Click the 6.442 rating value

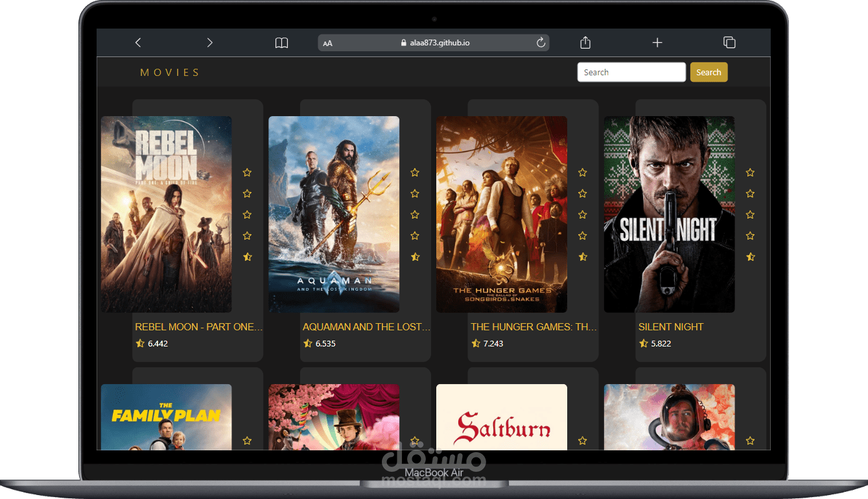158,344
